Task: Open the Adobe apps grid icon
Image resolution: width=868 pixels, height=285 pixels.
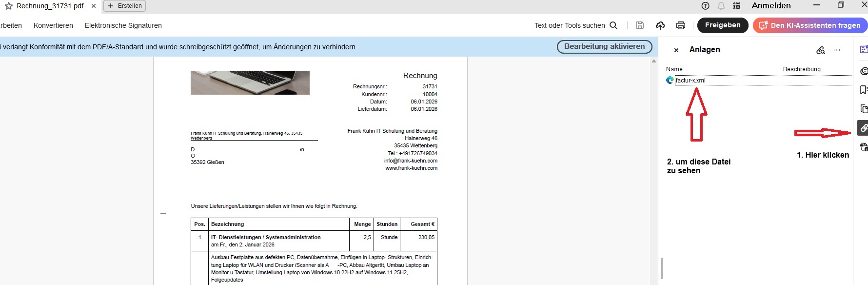Action: [x=737, y=6]
